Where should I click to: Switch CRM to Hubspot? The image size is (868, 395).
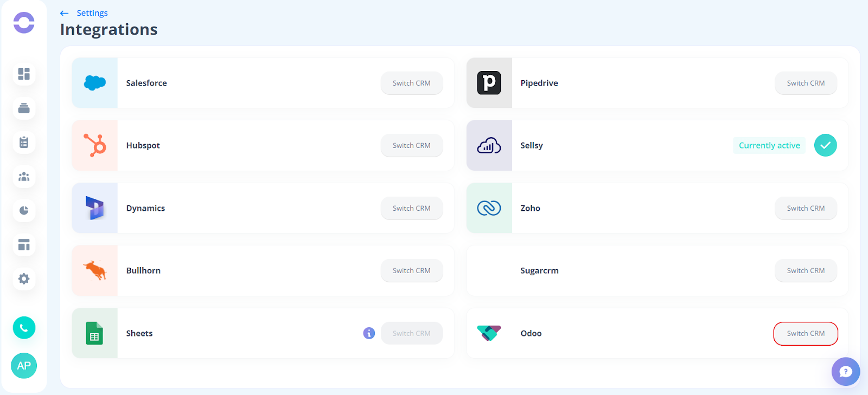[x=412, y=145]
